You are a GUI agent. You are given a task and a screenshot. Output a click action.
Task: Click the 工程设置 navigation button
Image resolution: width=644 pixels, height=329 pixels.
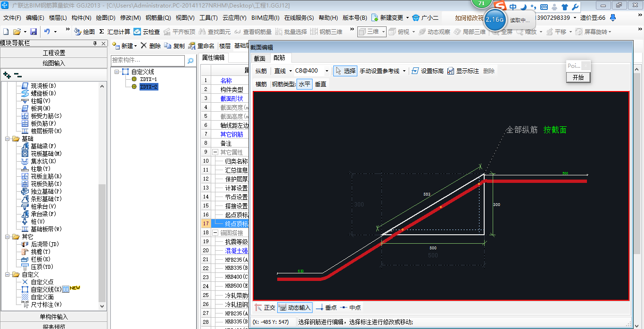tap(54, 53)
